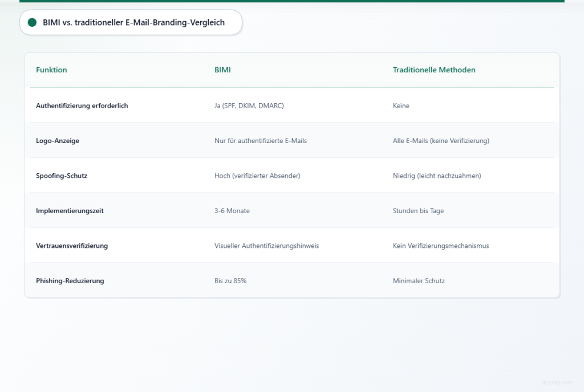Click the 'Logo-Anzeige' row label
584x392 pixels.
pyautogui.click(x=58, y=141)
